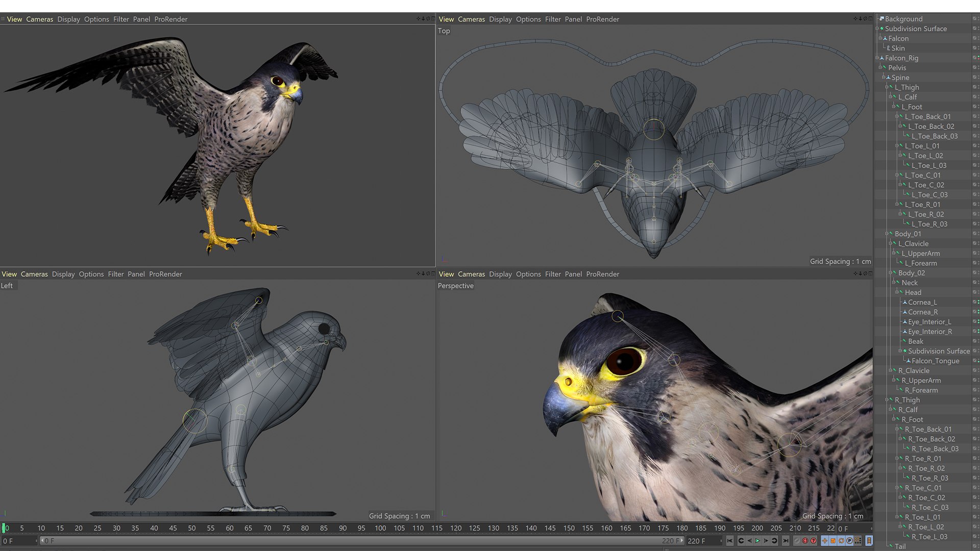Select the Tail joint
Image resolution: width=980 pixels, height=551 pixels.
[x=900, y=546]
